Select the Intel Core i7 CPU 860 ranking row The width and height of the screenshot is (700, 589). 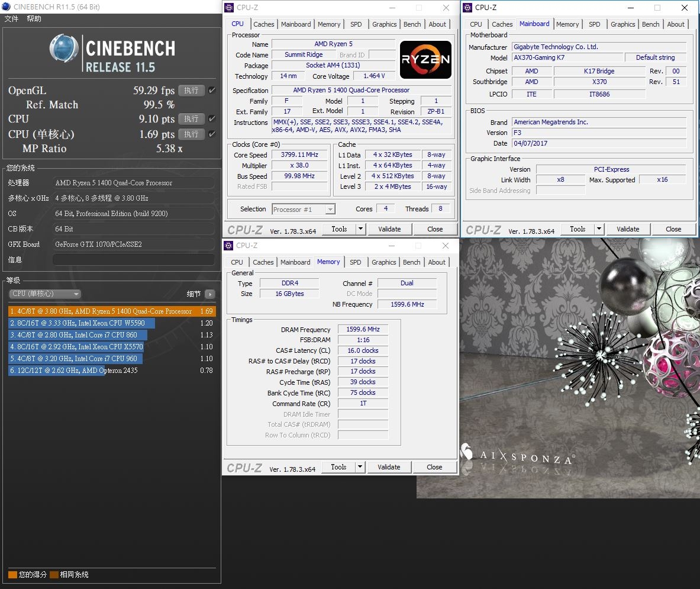[x=112, y=335]
